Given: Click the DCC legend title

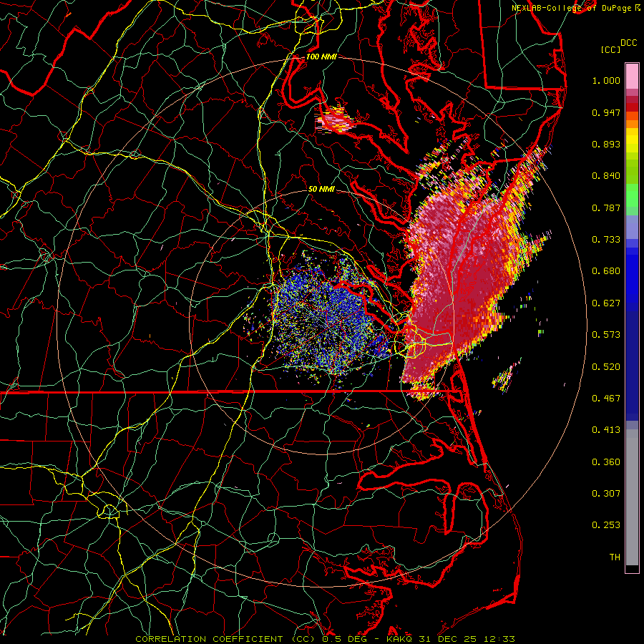Looking at the screenshot, I should (629, 43).
